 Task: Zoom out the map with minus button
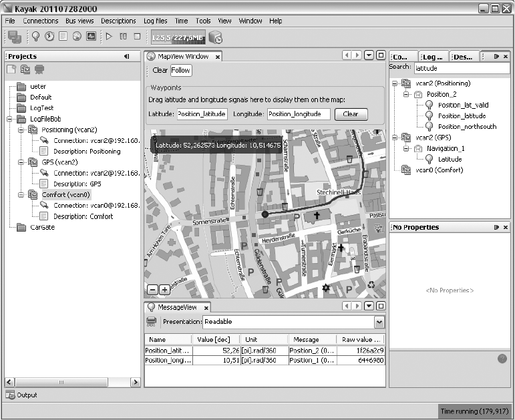152,290
